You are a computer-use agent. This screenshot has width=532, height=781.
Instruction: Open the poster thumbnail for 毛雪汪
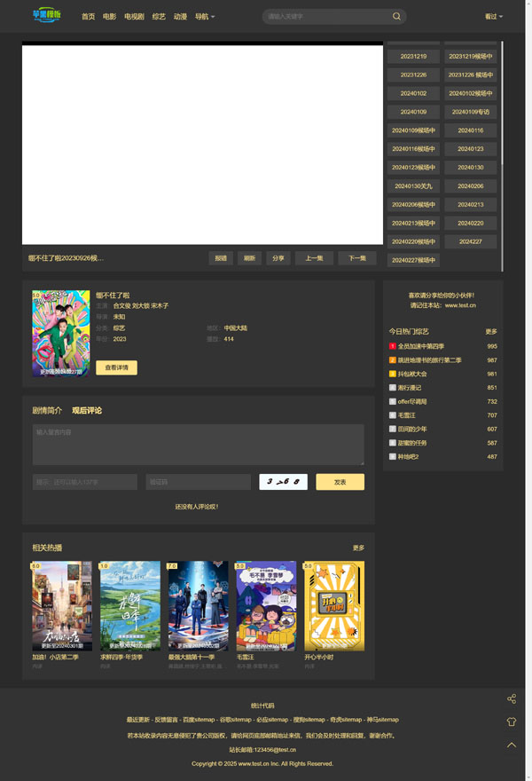pos(265,605)
